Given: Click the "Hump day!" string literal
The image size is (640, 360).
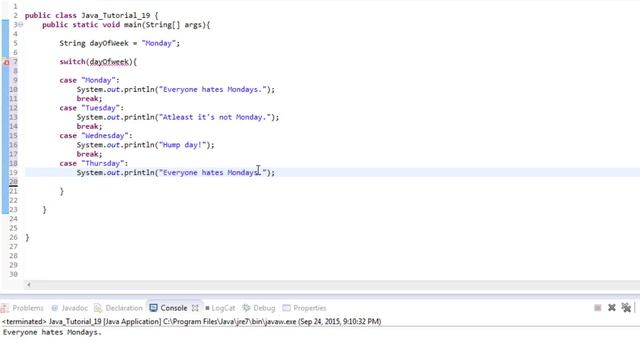Looking at the screenshot, I should coord(182,145).
